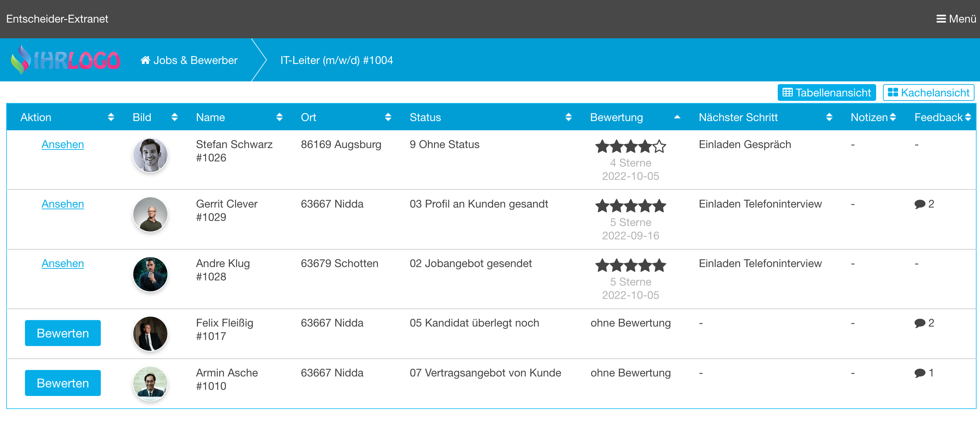Select the cell 'Armin Asche #1010'
The height and width of the screenshot is (437, 980).
click(227, 380)
